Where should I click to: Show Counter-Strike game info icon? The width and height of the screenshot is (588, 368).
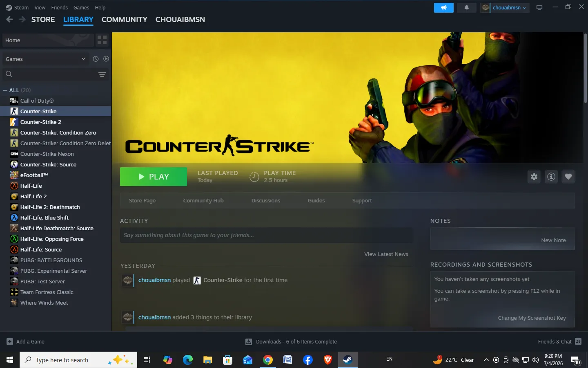(x=551, y=177)
